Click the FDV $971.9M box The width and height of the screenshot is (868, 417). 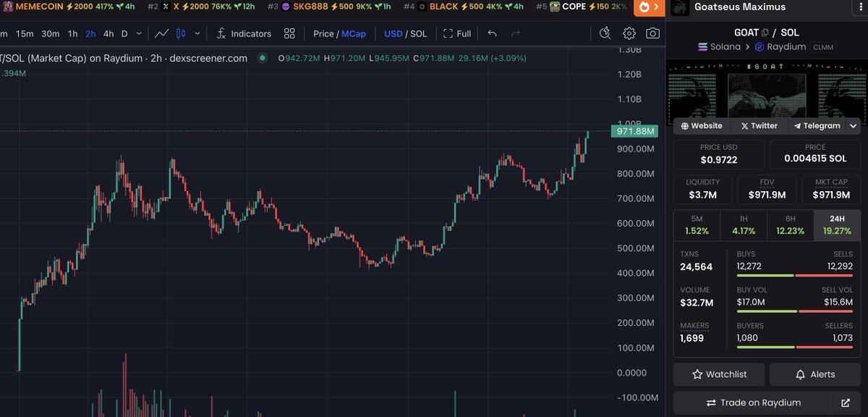[767, 189]
